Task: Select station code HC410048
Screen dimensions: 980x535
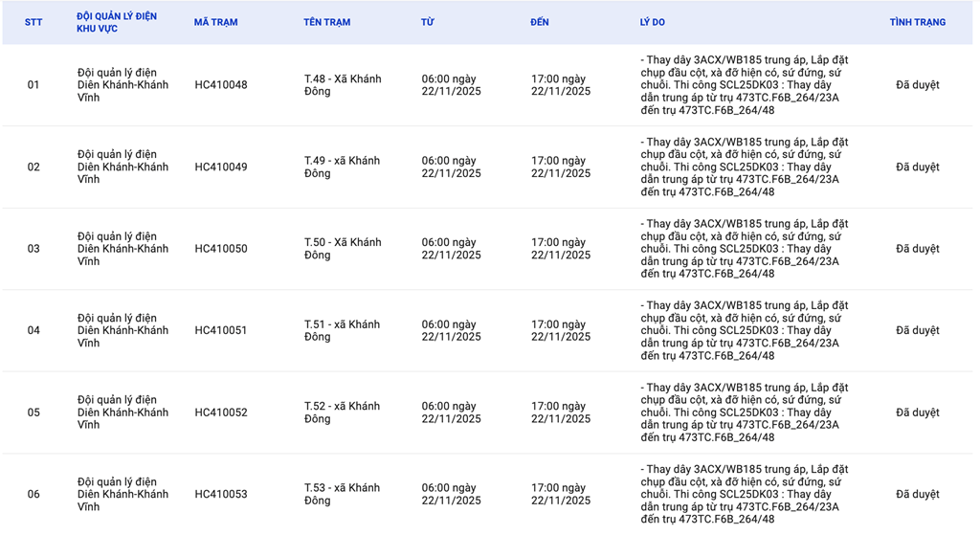Action: tap(220, 85)
